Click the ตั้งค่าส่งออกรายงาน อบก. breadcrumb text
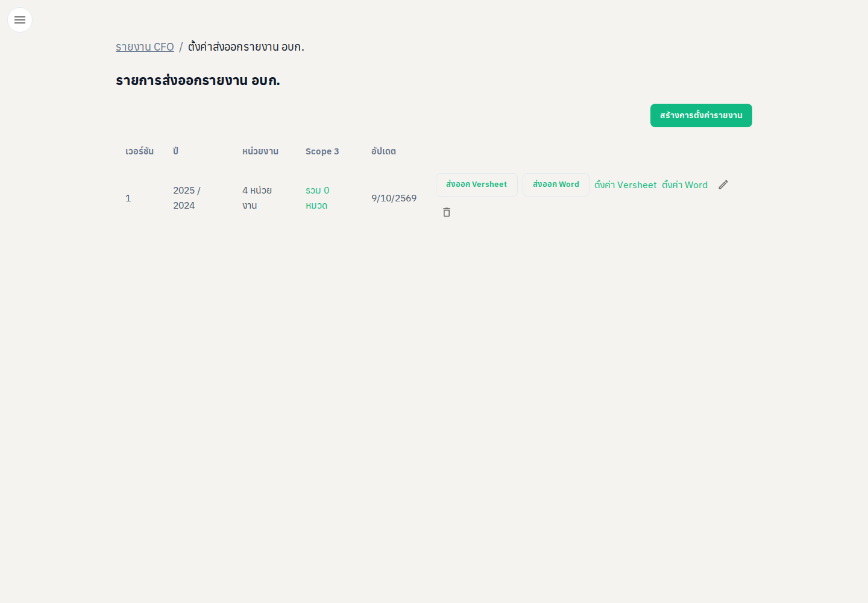Viewport: 868px width, 603px height. (x=246, y=47)
